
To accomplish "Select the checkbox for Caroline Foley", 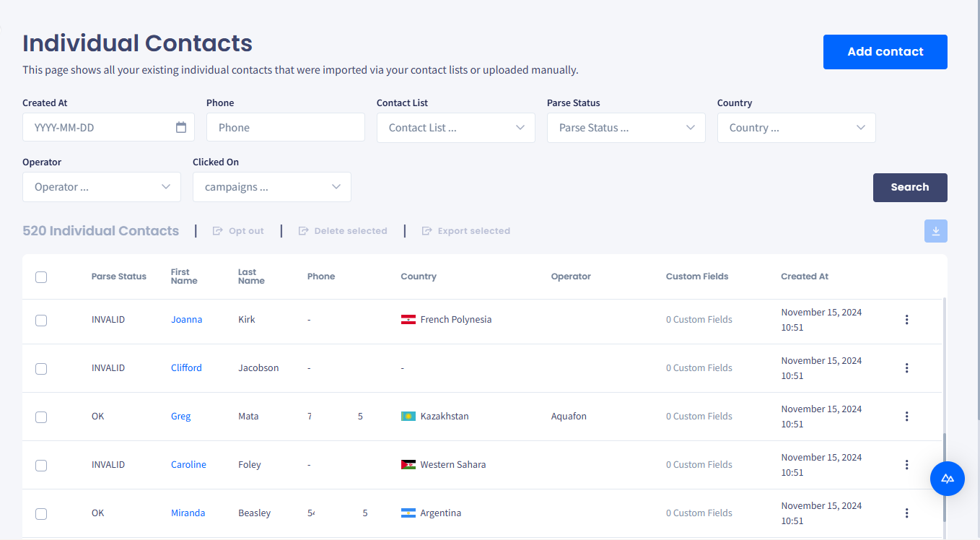I will click(41, 466).
